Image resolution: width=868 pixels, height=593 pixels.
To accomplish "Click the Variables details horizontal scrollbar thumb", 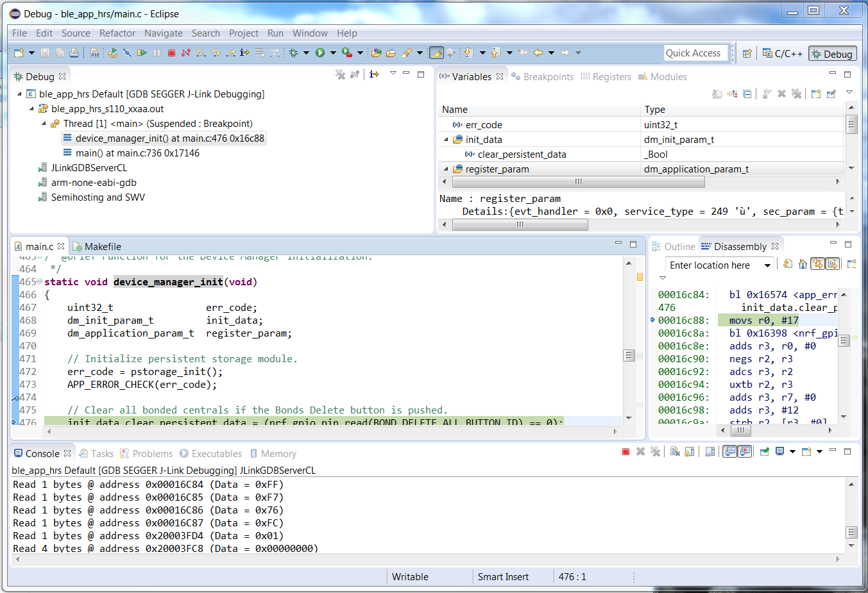I will click(520, 224).
